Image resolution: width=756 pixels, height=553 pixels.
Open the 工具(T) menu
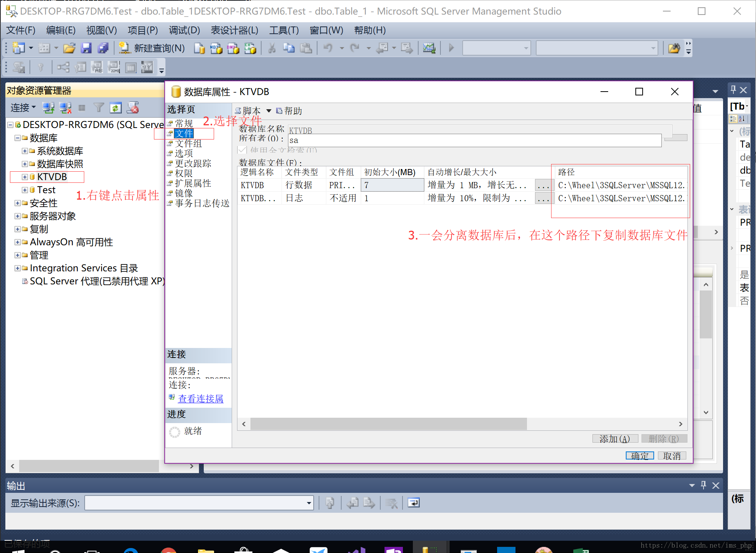(283, 30)
